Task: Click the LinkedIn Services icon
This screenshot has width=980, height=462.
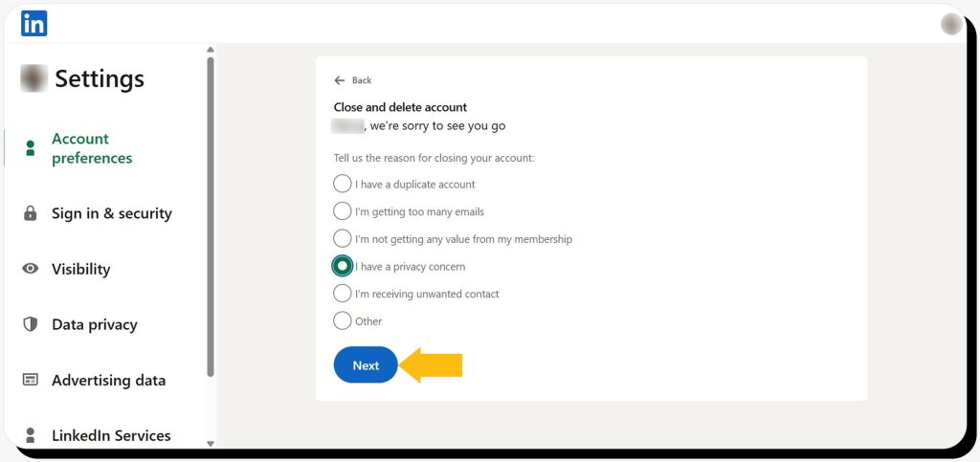Action: tap(31, 435)
